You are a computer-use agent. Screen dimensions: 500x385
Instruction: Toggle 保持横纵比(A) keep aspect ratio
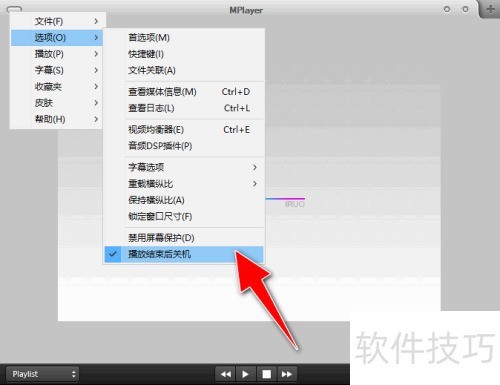[184, 200]
